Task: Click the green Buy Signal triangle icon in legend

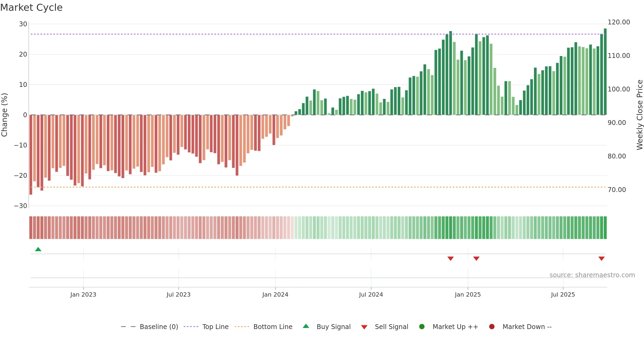Action: point(306,326)
